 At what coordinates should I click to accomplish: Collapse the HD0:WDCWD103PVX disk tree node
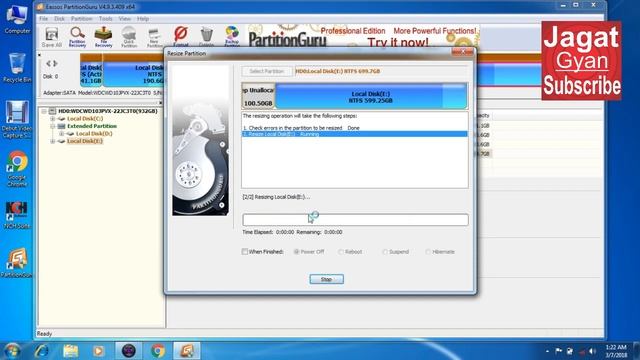44,111
